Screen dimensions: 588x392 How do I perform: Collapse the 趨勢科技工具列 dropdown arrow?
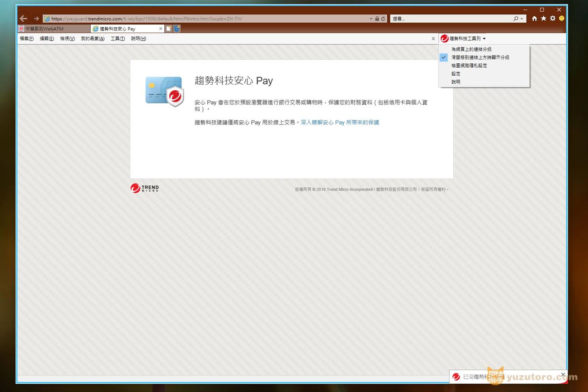484,38
